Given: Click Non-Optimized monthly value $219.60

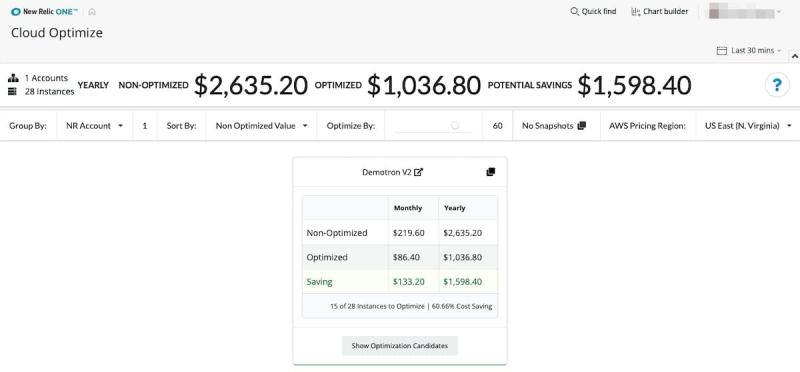Looking at the screenshot, I should (409, 233).
